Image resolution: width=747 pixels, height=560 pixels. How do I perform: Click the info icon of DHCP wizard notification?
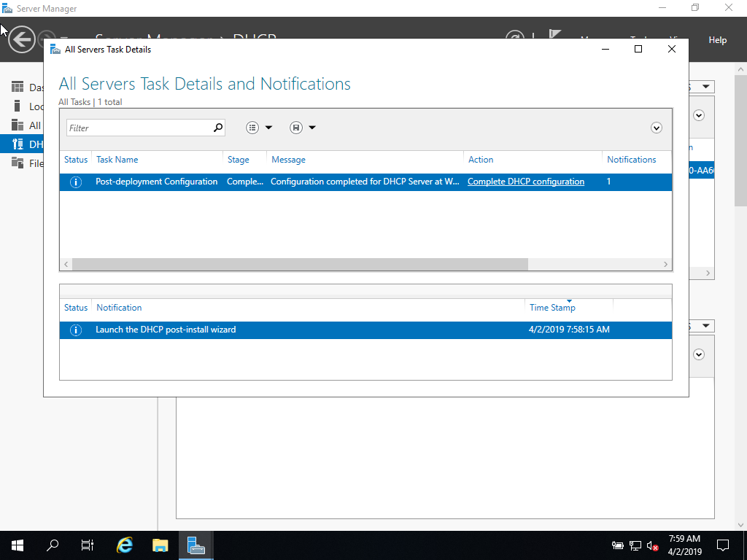pyautogui.click(x=76, y=330)
